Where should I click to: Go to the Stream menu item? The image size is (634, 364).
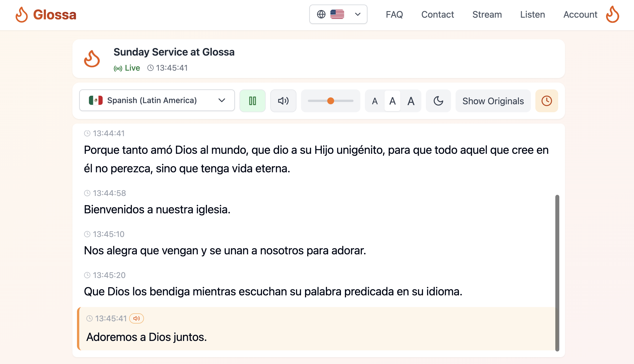487,15
